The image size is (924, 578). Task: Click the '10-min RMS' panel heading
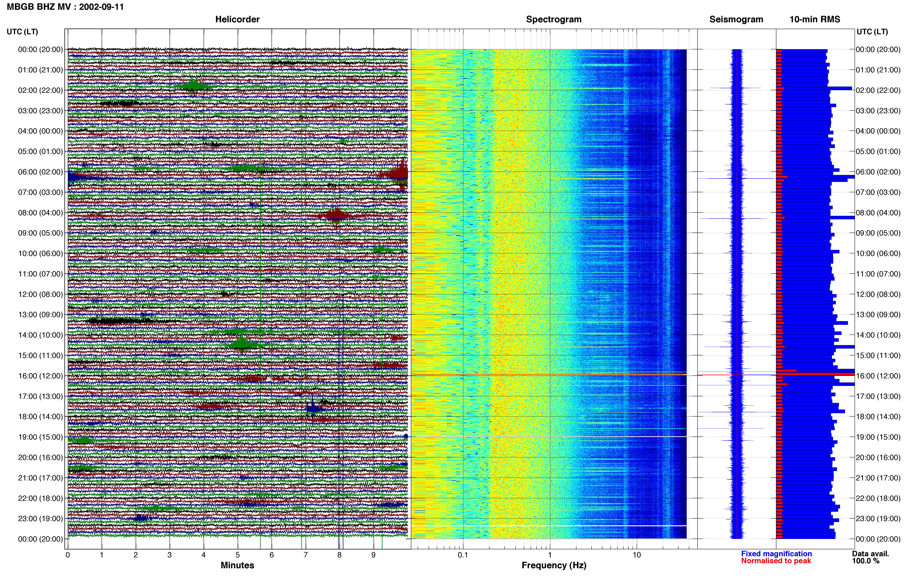[x=815, y=20]
